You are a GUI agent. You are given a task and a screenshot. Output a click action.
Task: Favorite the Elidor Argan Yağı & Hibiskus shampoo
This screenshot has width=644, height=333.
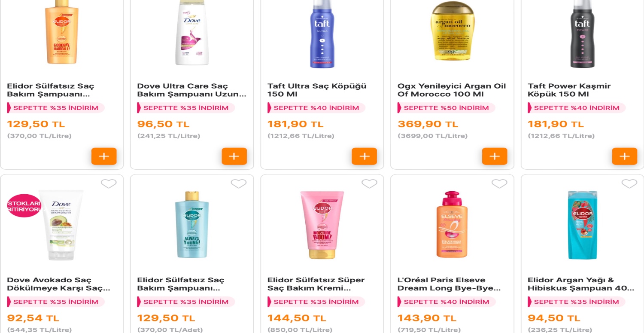(629, 184)
